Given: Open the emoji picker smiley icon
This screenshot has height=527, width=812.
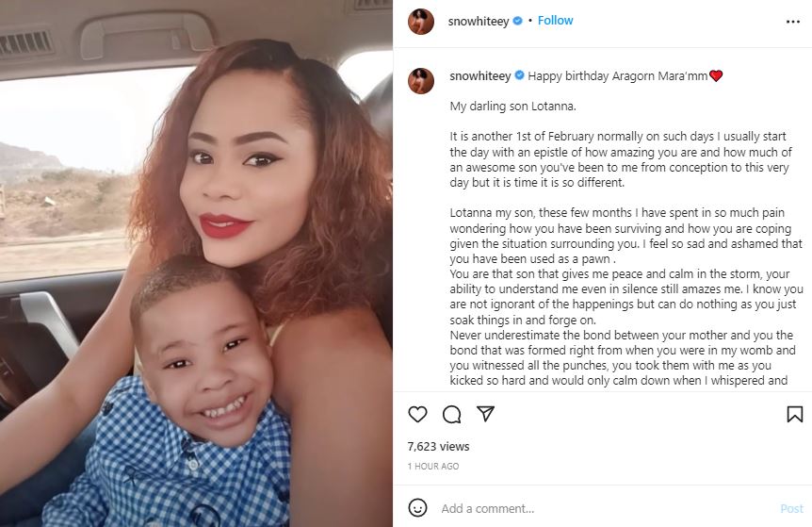Looking at the screenshot, I should point(417,508).
